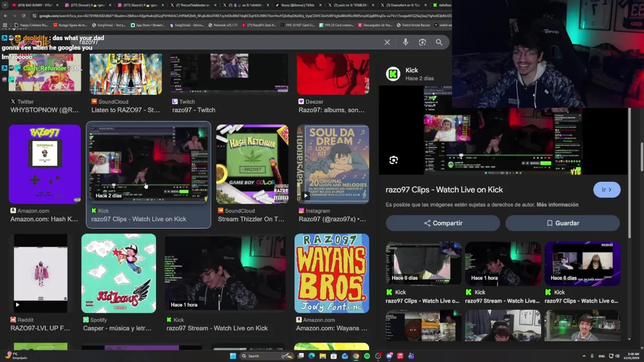Screen dimensions: 644x362
Task: Switch to the AdinRoss Kick tab
Action: tap(443, 5)
